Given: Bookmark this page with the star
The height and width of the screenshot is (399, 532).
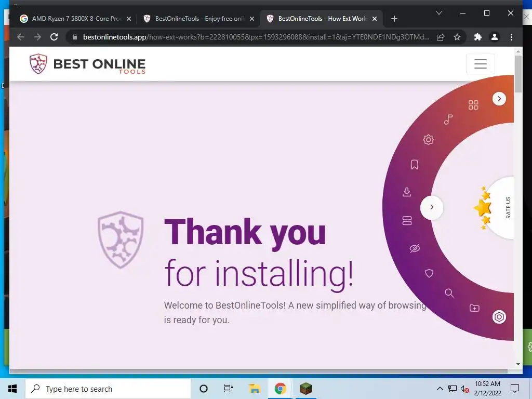Looking at the screenshot, I should tap(457, 37).
